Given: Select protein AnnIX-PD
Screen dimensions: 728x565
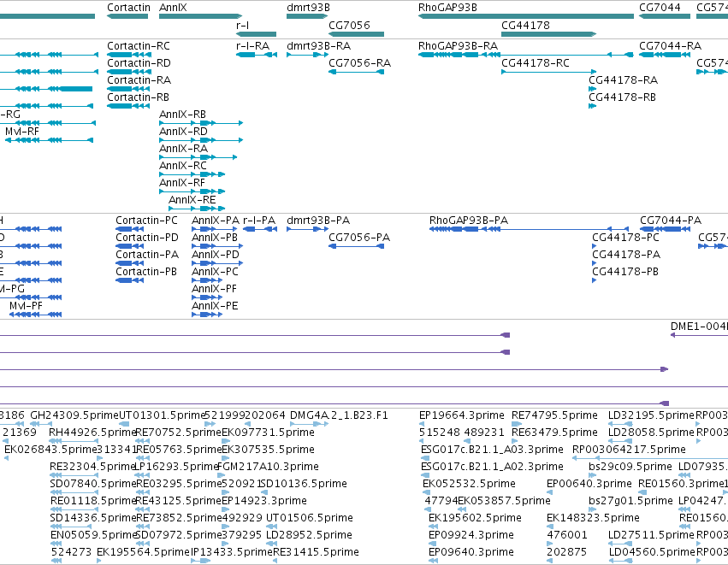Looking at the screenshot, I should click(216, 255).
